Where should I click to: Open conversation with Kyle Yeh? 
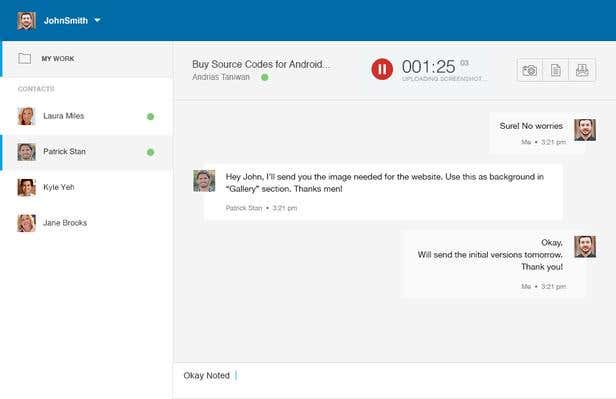tap(86, 187)
